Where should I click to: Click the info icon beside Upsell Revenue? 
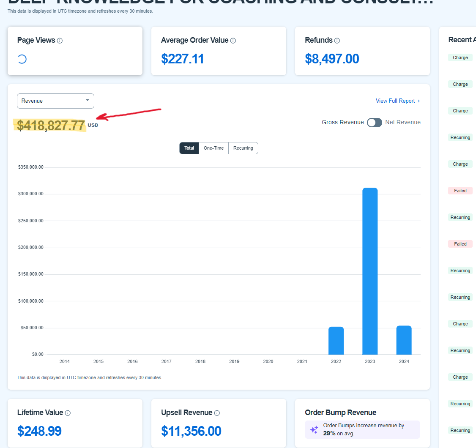217,413
